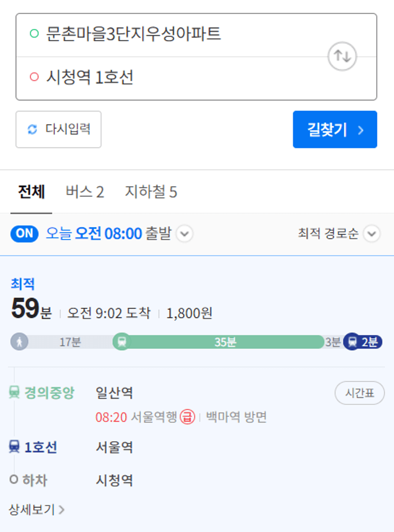This screenshot has width=394, height=532.
Task: Click the green origin marker circle
Action: [x=34, y=34]
